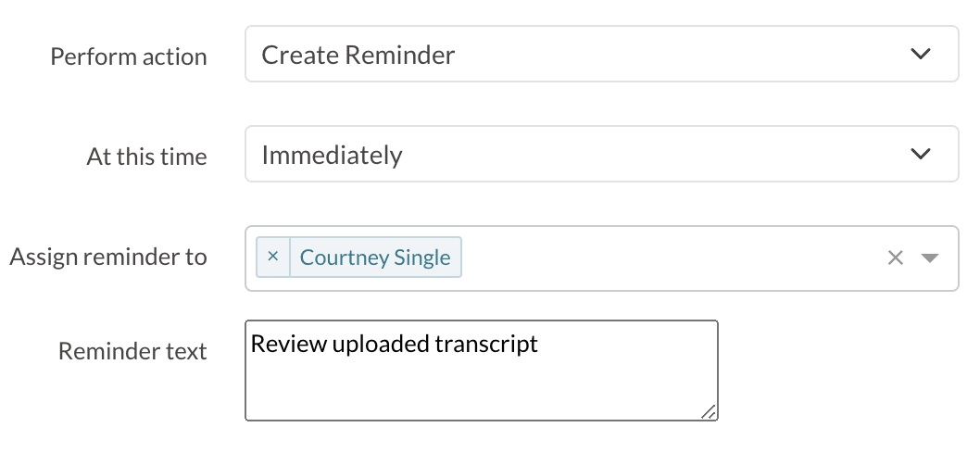Click the Perform action label
Image resolution: width=980 pixels, height=465 pixels.
click(128, 57)
